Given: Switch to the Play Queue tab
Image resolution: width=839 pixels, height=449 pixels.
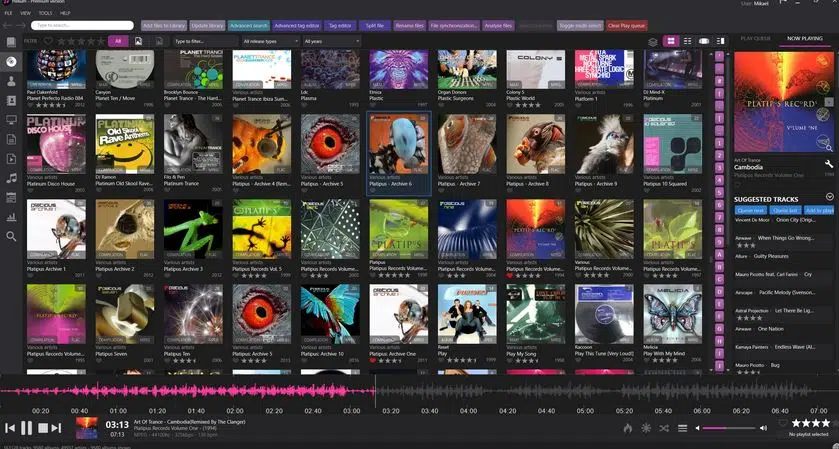Looking at the screenshot, I should pyautogui.click(x=756, y=39).
